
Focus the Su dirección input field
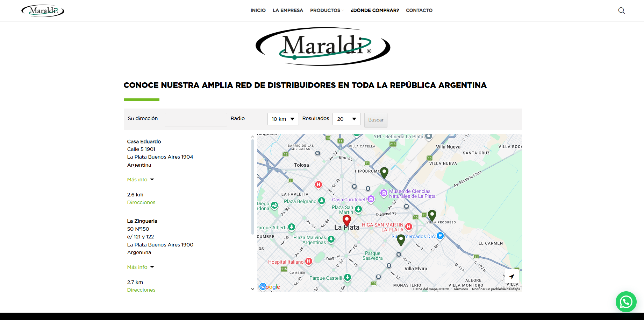196,119
